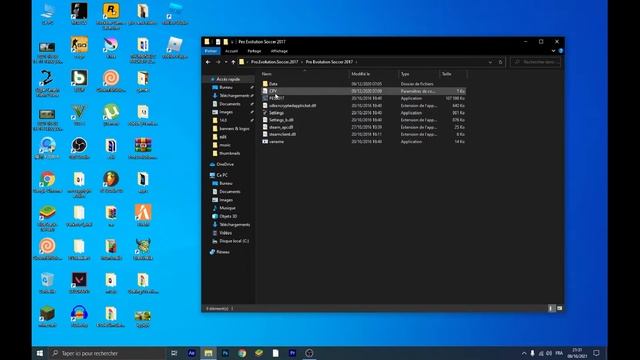Open the OBS Studio desktop shortcut
640x360 pixels.
[x=79, y=149]
